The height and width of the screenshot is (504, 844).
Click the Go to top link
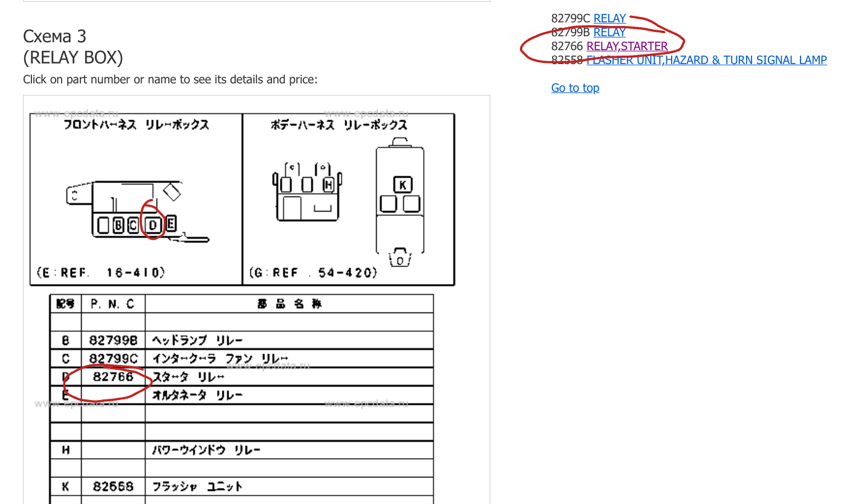pyautogui.click(x=575, y=88)
